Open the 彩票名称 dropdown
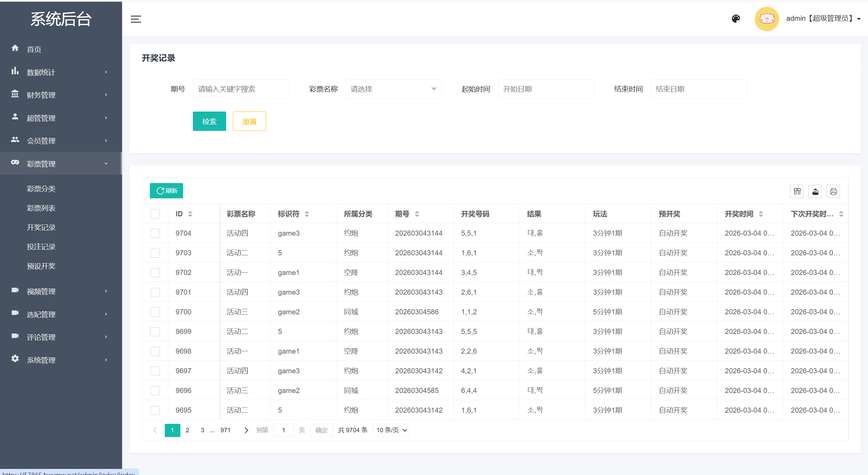The height and width of the screenshot is (475, 868). [x=393, y=89]
